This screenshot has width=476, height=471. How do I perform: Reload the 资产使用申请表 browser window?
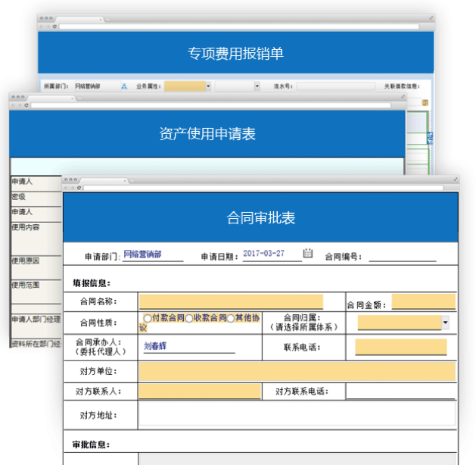tap(26, 105)
